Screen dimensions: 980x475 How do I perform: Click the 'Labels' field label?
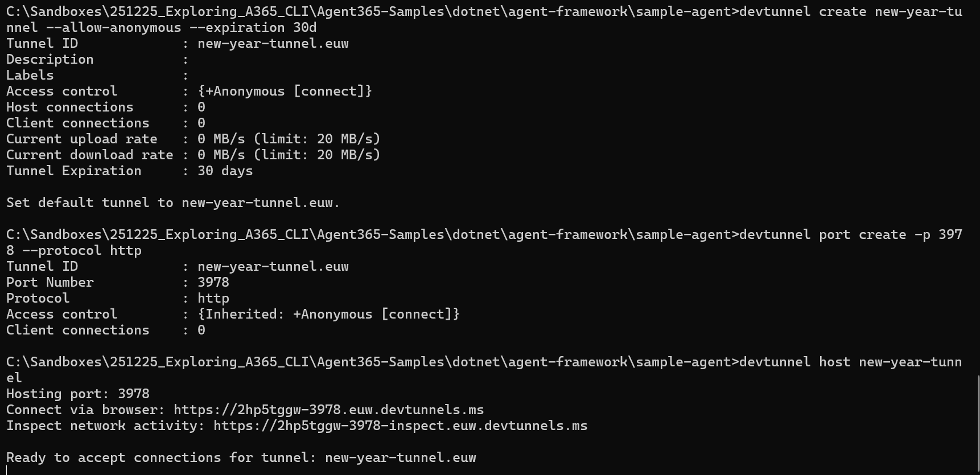pos(30,75)
